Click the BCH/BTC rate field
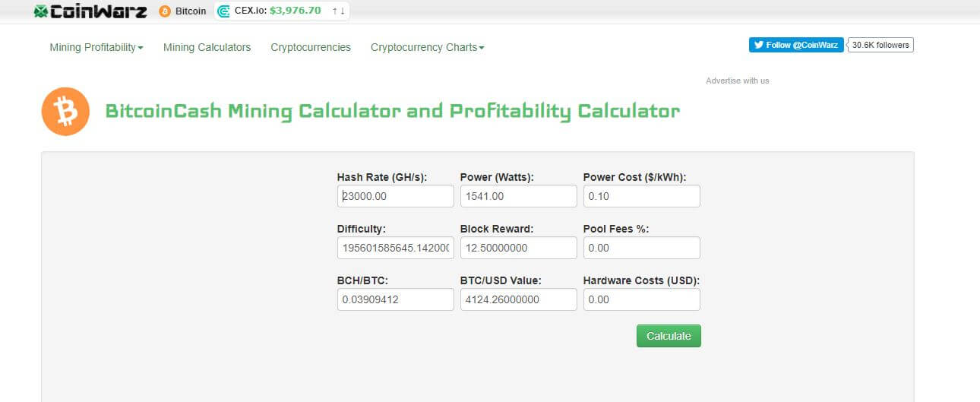The image size is (980, 402). 396,299
